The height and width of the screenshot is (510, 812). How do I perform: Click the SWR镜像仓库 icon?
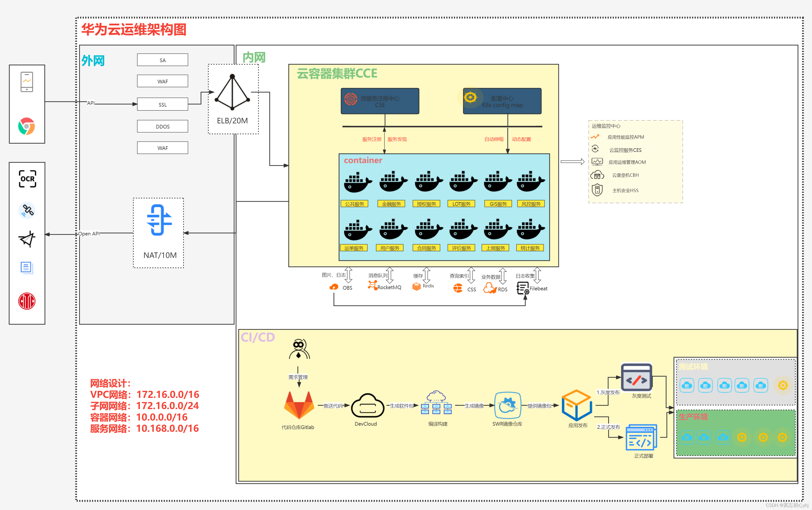click(x=507, y=405)
